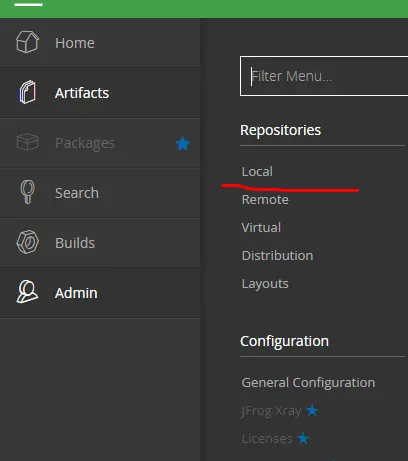Click the Search magnifier icon
Screen dimensions: 408x461
[x=27, y=192]
